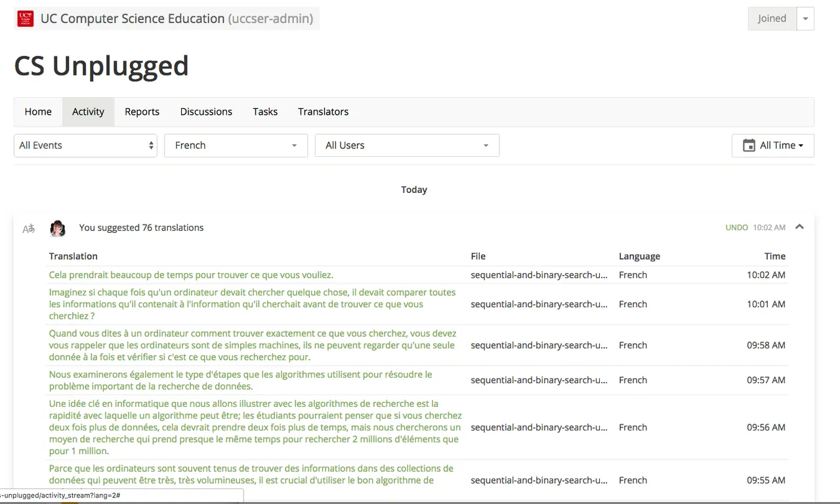The height and width of the screenshot is (504, 840).
Task: Click the Language column header
Action: point(639,257)
